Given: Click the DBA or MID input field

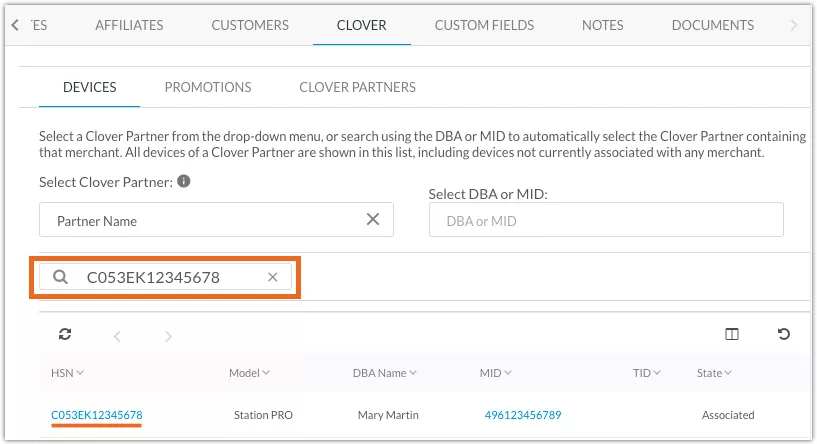Looking at the screenshot, I should point(605,220).
